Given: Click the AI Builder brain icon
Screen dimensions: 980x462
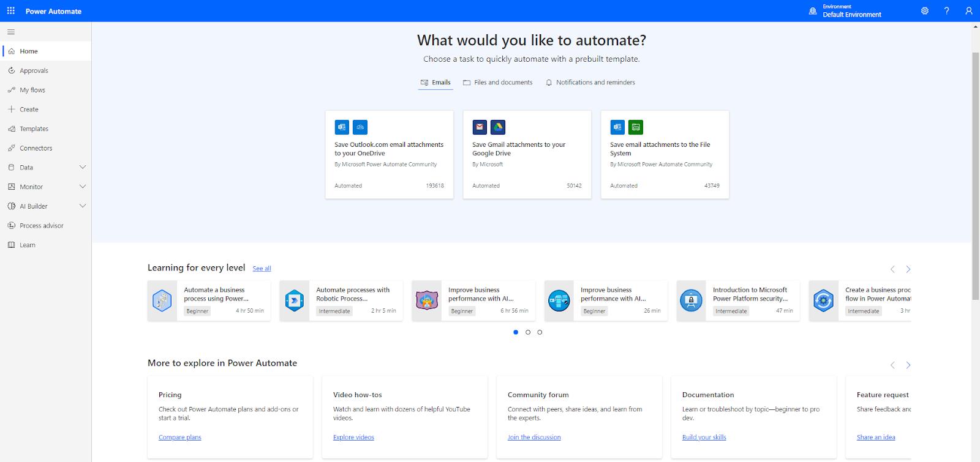Looking at the screenshot, I should tap(12, 206).
